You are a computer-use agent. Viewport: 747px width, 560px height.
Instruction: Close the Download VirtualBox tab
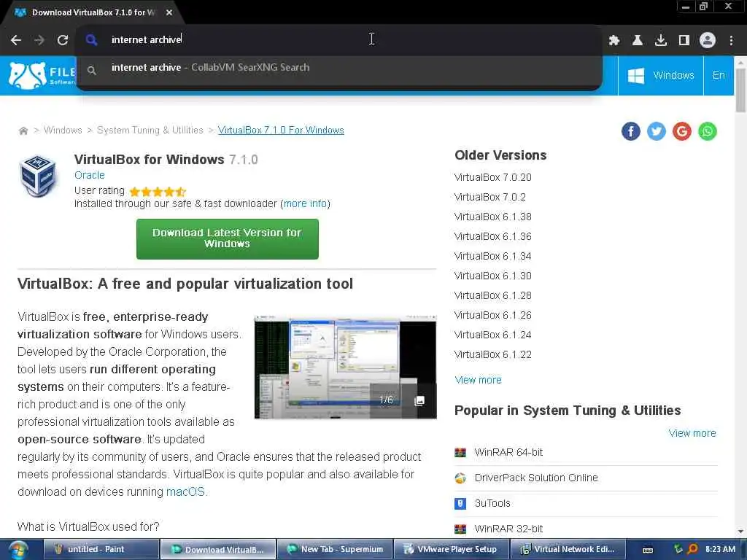[169, 12]
